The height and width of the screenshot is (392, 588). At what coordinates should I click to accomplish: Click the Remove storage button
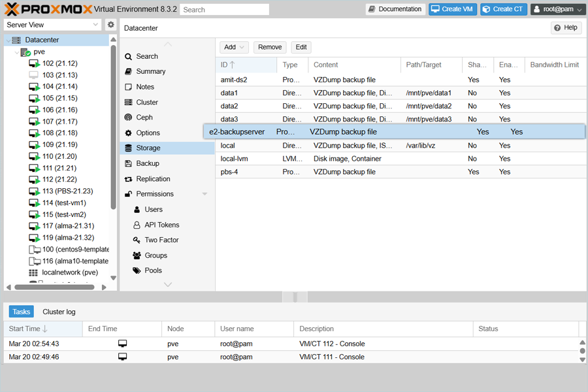coord(270,47)
